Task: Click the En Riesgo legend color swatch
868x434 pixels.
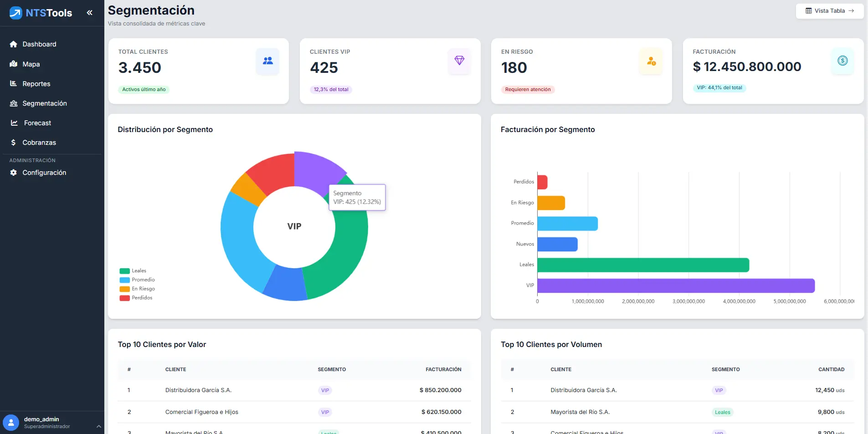Action: point(124,289)
